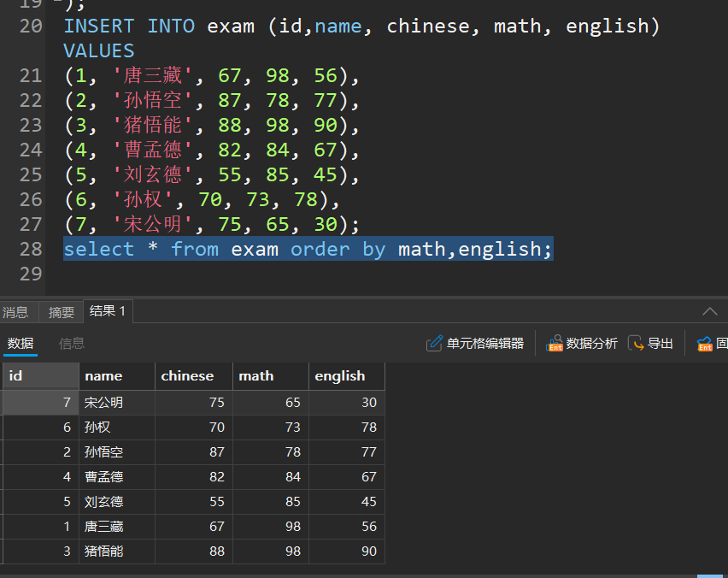Click '唐三藏' string in line 21

152,76
